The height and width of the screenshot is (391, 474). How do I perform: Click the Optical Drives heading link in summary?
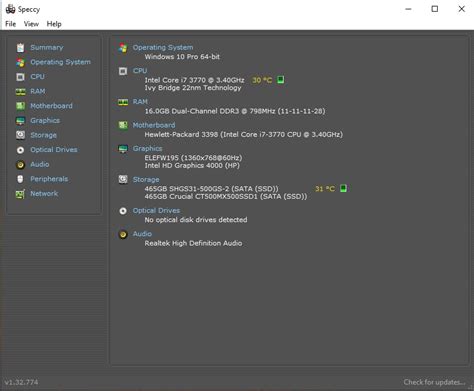[156, 210]
